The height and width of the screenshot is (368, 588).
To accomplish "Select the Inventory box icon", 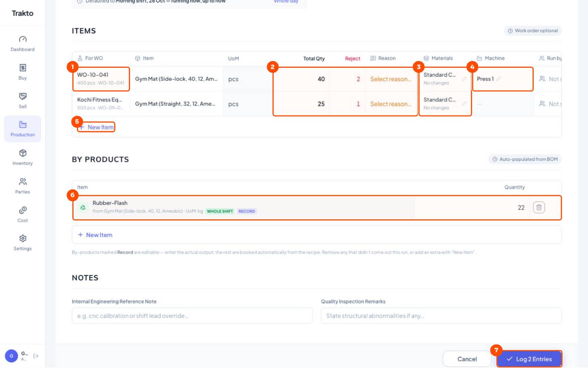I will pos(23,153).
